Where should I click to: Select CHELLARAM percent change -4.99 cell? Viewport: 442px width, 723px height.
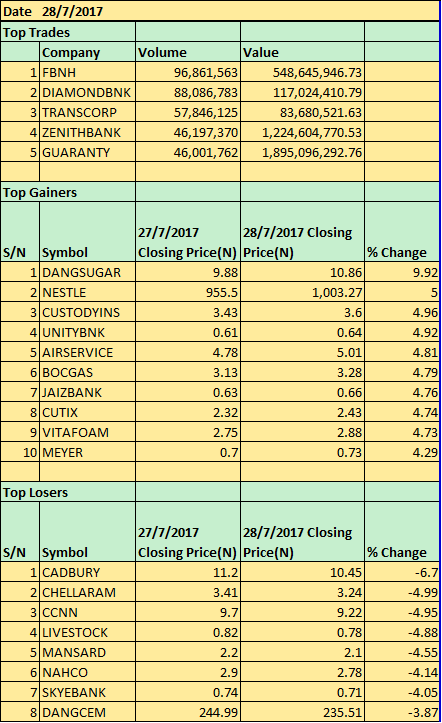402,592
